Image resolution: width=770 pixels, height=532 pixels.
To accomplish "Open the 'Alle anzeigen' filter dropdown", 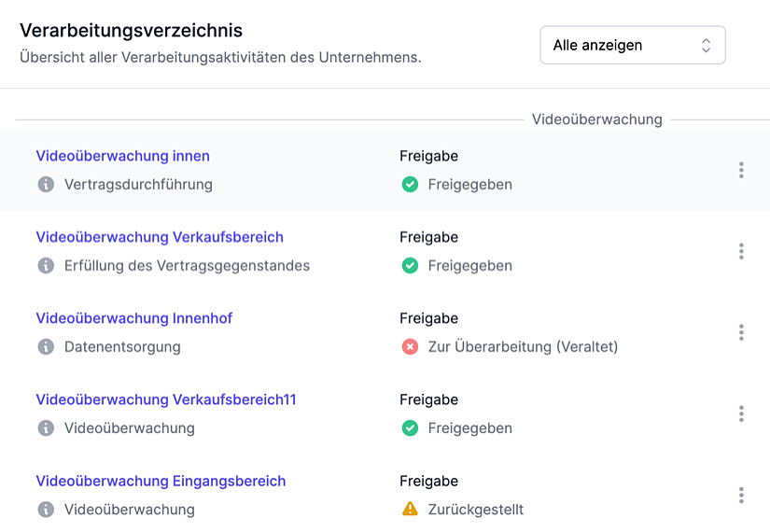I will point(632,45).
